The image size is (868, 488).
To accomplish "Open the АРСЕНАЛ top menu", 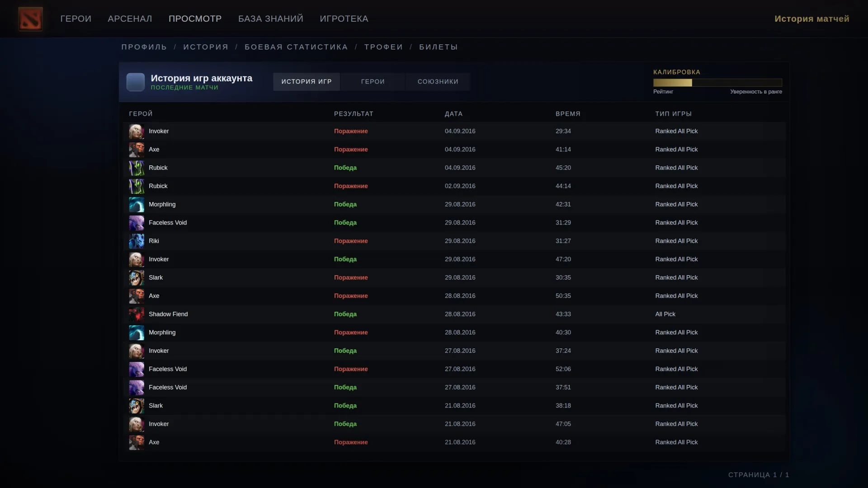I will click(130, 19).
